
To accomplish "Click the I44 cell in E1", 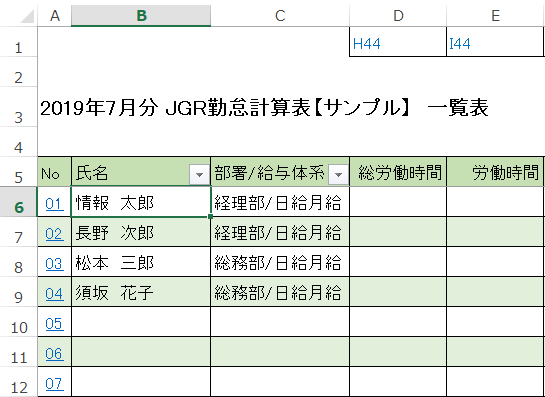I will [x=495, y=42].
